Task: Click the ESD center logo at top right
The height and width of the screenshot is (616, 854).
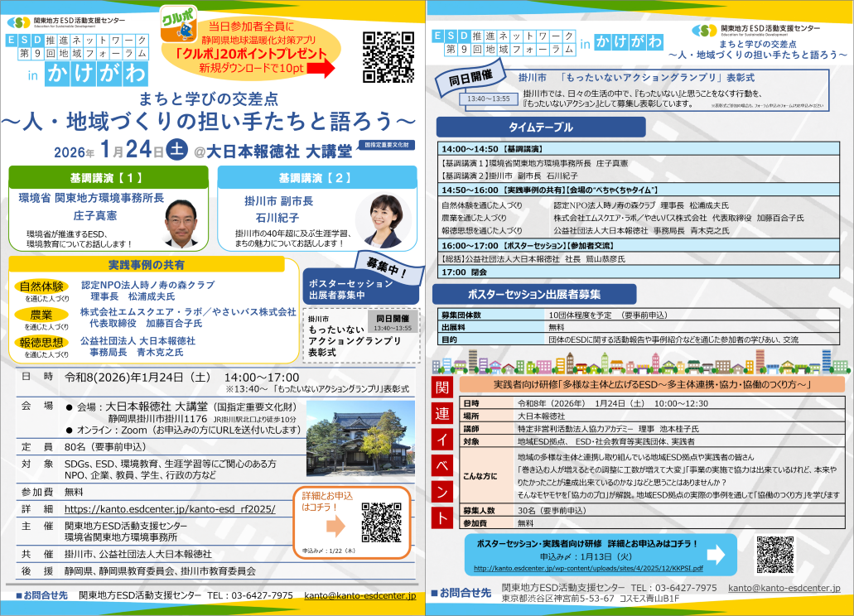Action: coord(705,31)
